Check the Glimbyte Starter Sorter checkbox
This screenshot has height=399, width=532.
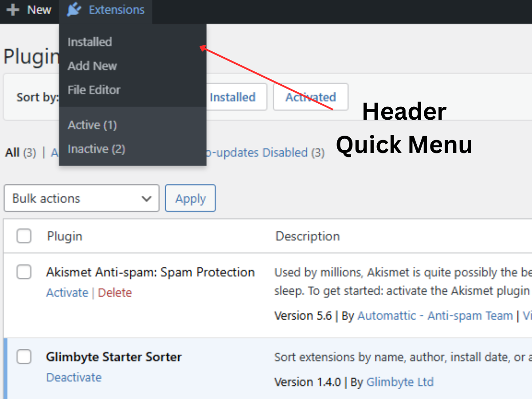pyautogui.click(x=24, y=356)
